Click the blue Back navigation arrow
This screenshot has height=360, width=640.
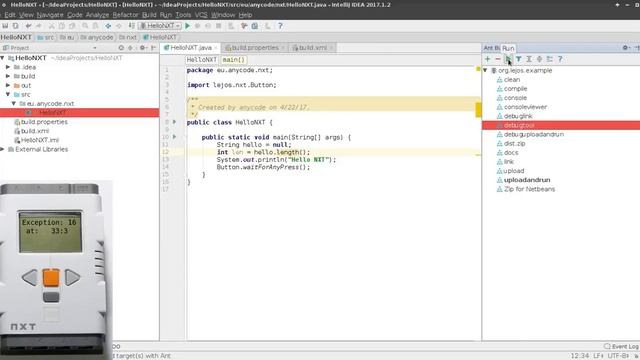coord(108,26)
